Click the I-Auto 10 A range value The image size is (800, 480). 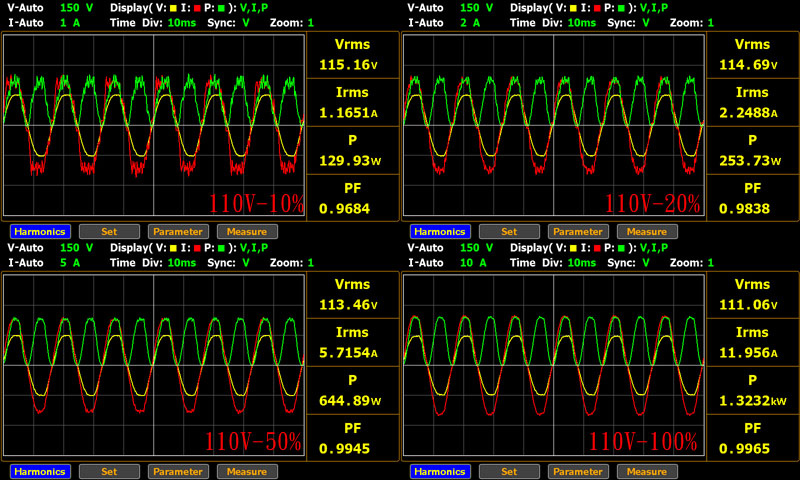click(x=473, y=263)
